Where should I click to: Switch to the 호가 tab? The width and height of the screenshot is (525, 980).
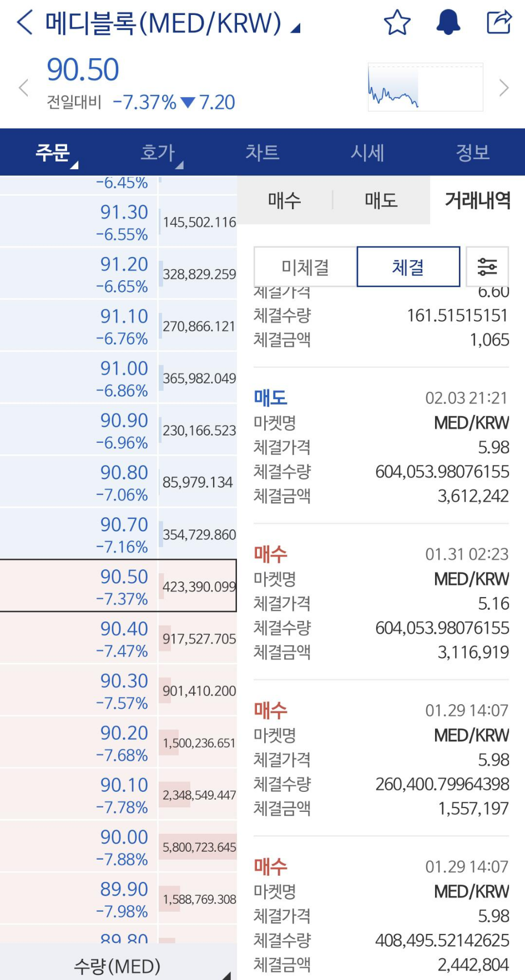pyautogui.click(x=158, y=152)
